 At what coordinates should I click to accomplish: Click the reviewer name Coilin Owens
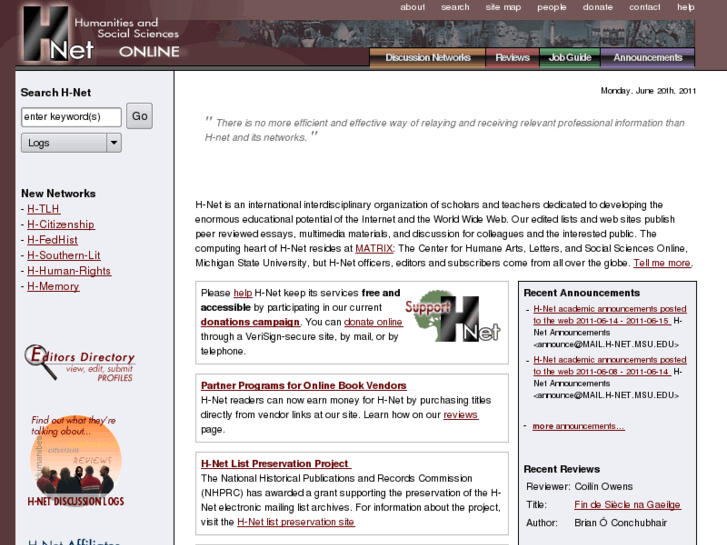tap(603, 487)
